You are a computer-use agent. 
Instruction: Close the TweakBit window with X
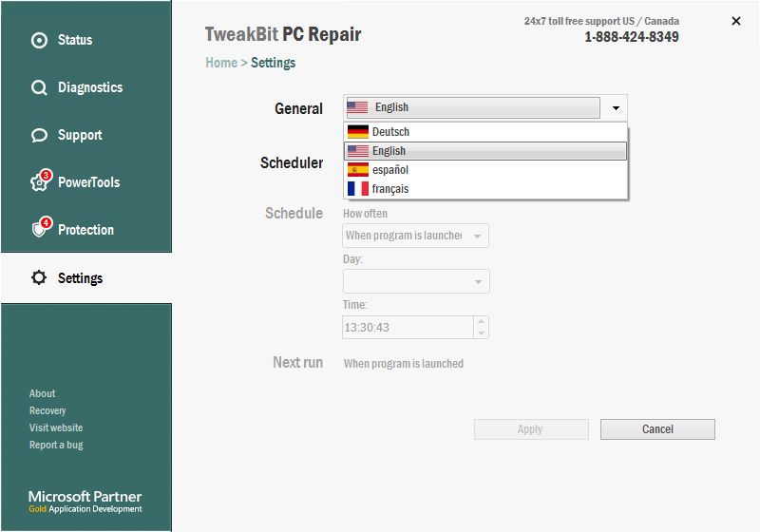pos(735,21)
